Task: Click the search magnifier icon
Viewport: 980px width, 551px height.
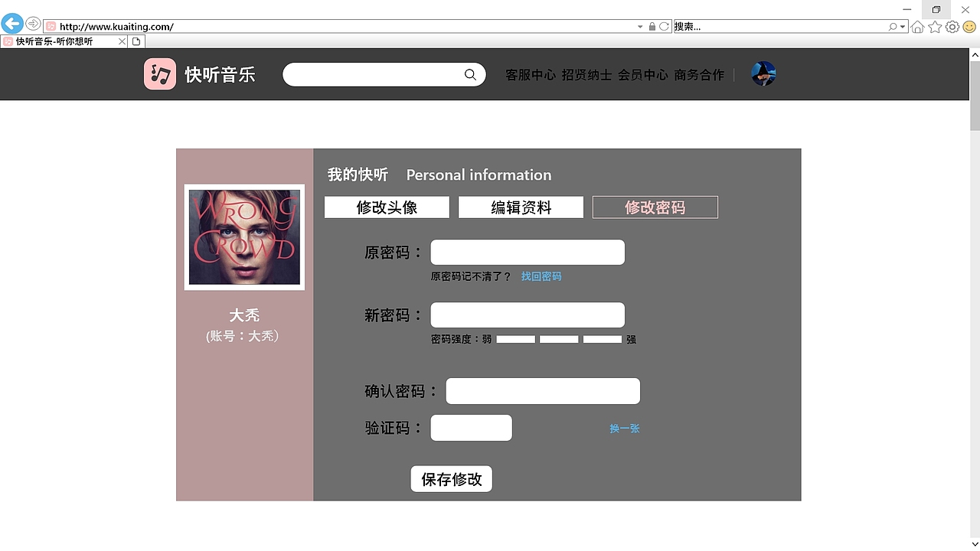Action: point(470,74)
